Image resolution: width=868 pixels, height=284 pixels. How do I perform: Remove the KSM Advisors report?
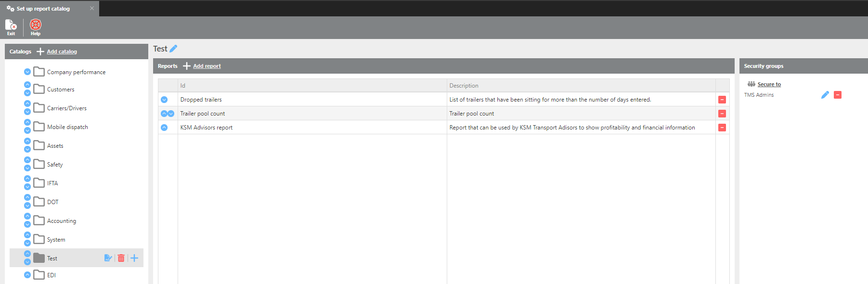pyautogui.click(x=722, y=128)
